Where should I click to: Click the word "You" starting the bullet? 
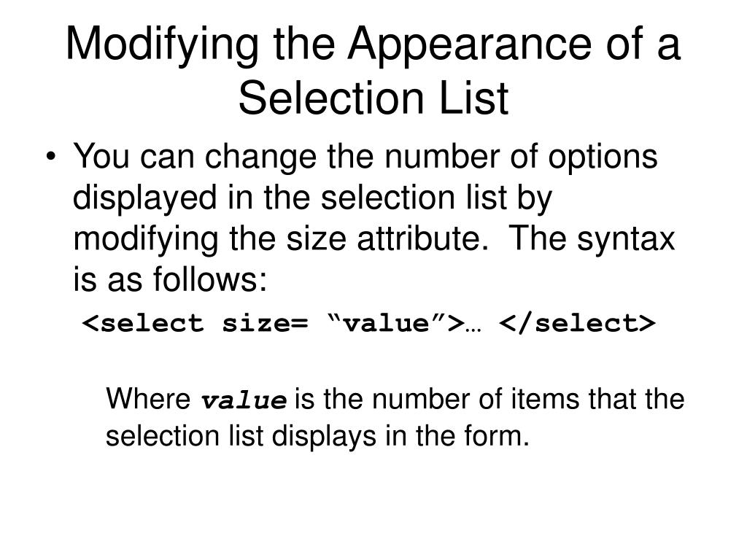point(101,156)
